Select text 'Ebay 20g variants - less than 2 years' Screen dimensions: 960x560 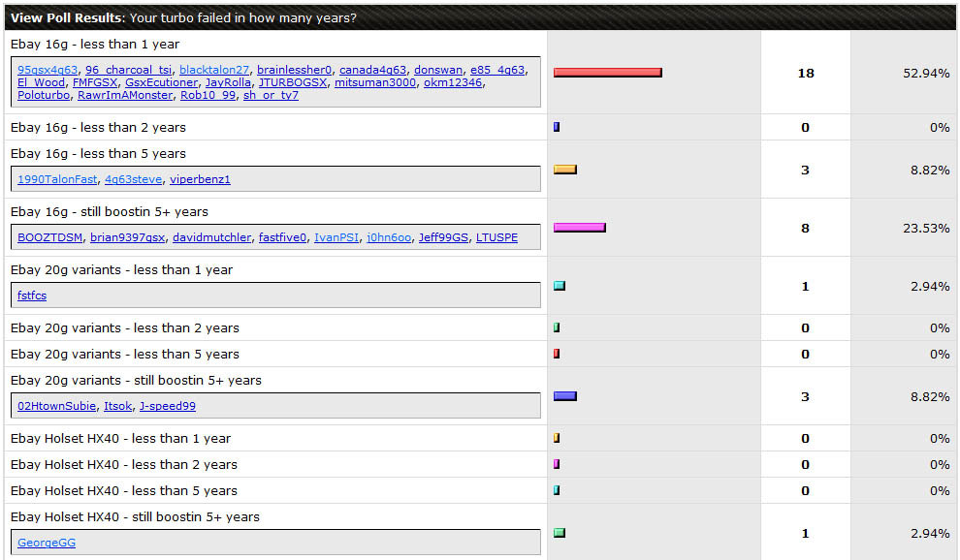(x=125, y=328)
